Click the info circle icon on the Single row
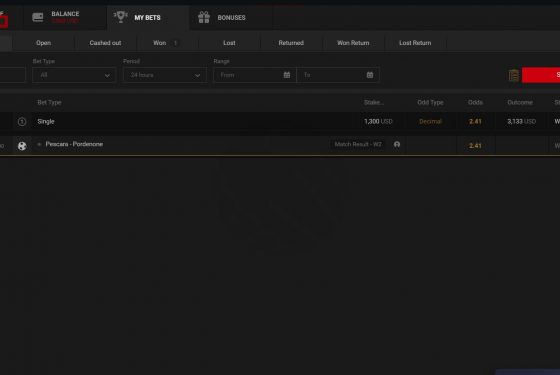The image size is (560, 375). (x=22, y=122)
